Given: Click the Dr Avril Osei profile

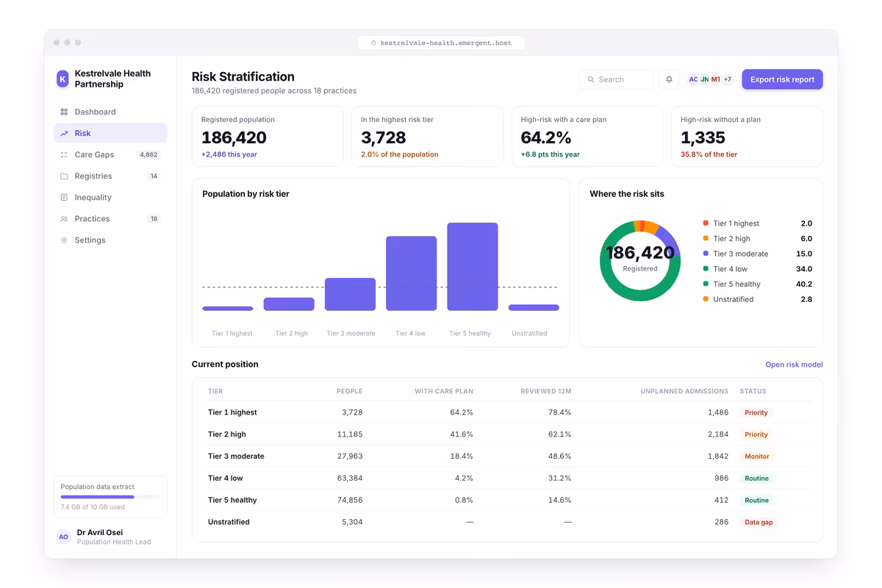Looking at the screenshot, I should pyautogui.click(x=110, y=537).
